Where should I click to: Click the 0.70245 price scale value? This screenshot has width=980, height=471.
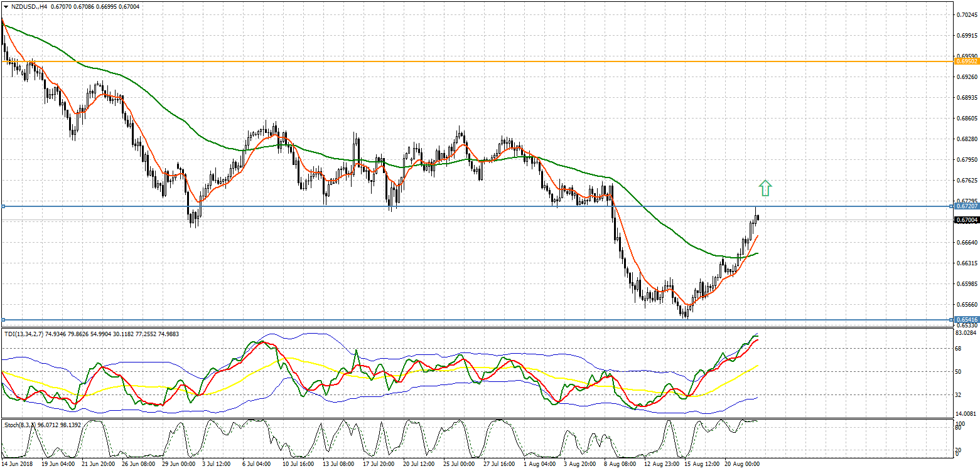click(966, 15)
